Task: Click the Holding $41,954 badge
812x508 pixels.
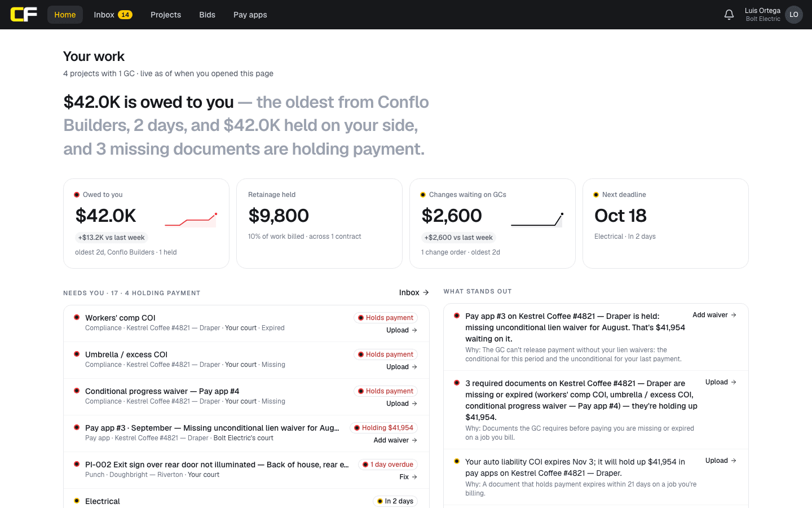Action: (x=383, y=428)
